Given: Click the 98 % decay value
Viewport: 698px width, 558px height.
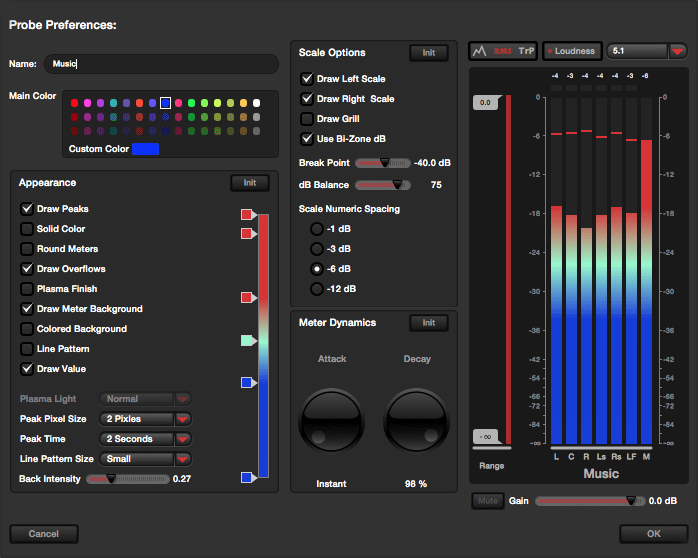Looking at the screenshot, I should [416, 484].
